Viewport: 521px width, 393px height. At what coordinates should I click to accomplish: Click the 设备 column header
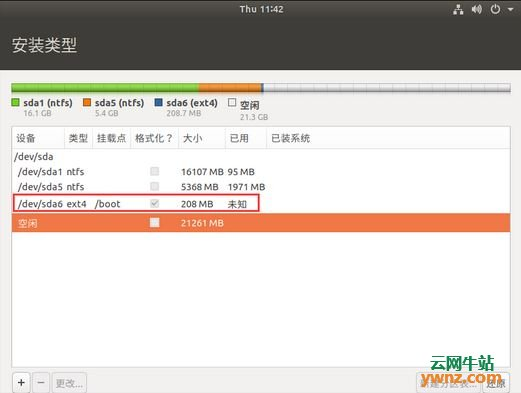[x=38, y=138]
